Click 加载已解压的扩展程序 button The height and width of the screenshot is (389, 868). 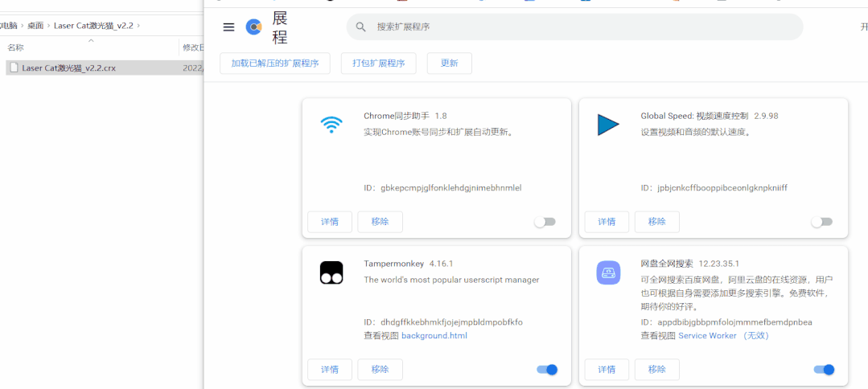pyautogui.click(x=275, y=63)
